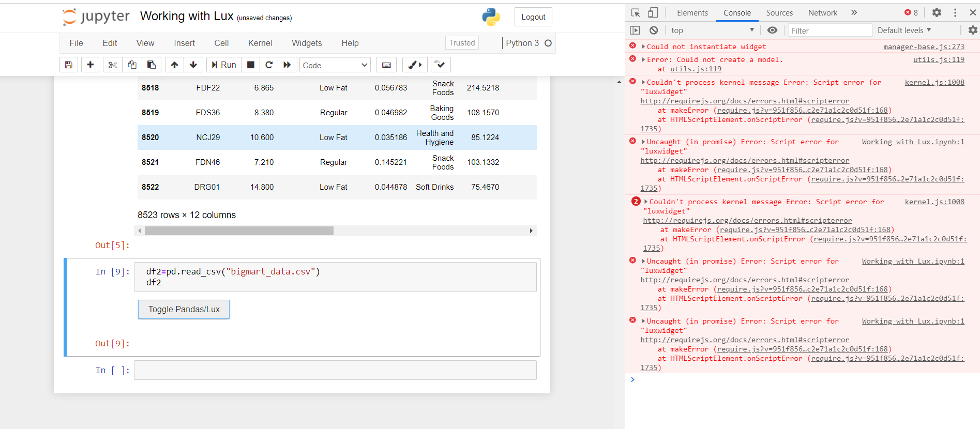Open the Default levels dropdown

tap(904, 30)
